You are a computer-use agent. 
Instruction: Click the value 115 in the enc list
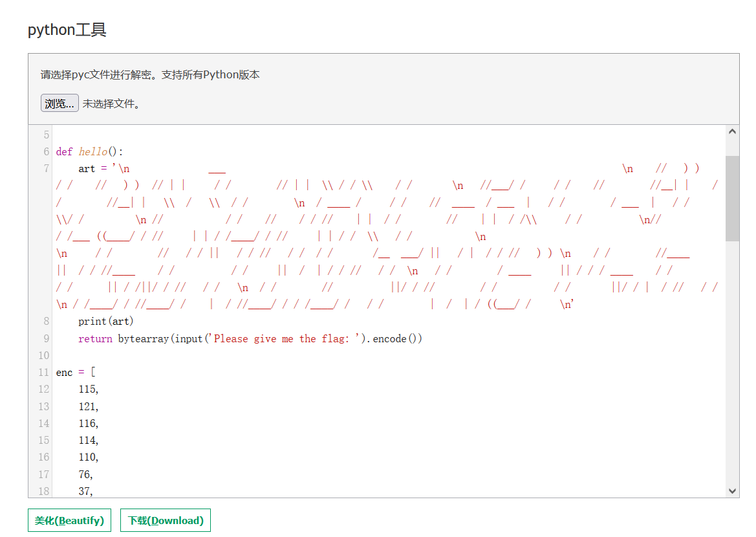click(x=89, y=389)
